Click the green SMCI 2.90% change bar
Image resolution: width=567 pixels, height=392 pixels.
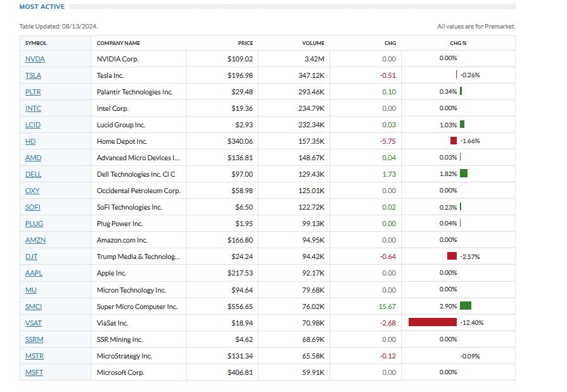click(x=466, y=306)
